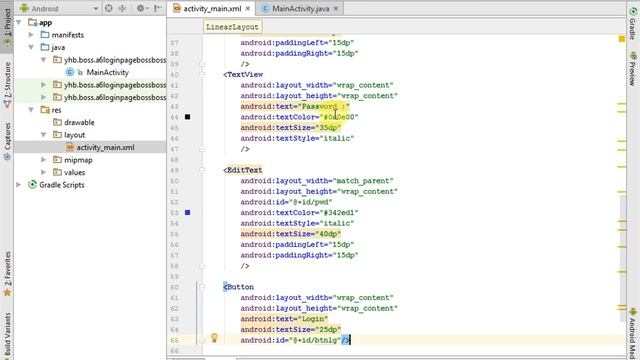Click the Favorites star icon
This screenshot has height=360, width=640.
tap(7, 293)
